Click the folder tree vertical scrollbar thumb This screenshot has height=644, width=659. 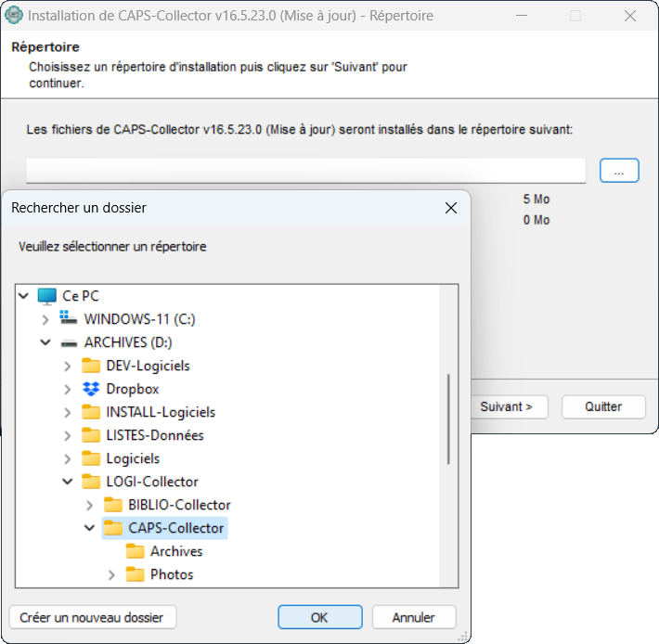448,419
